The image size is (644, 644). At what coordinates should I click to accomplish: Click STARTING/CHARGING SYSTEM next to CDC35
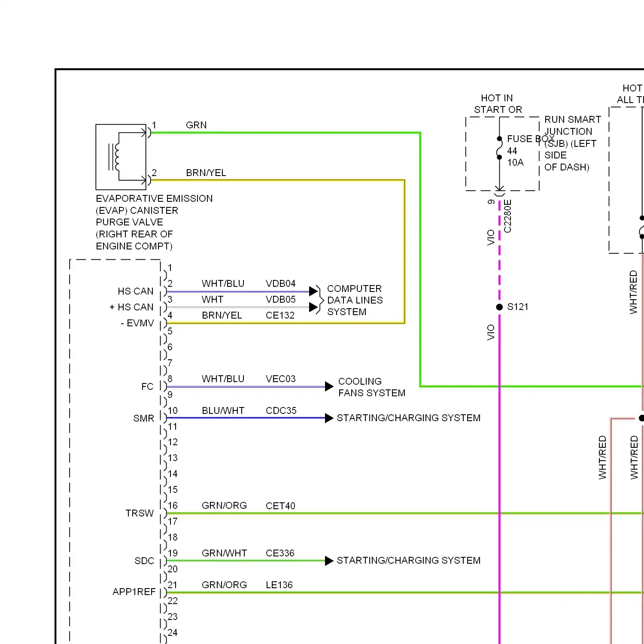pyautogui.click(x=409, y=418)
